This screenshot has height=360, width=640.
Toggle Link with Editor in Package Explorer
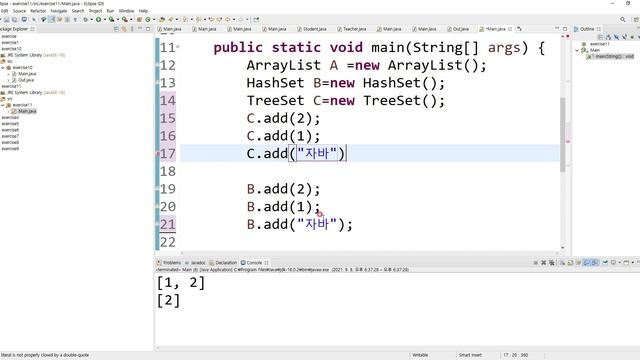pos(124,29)
